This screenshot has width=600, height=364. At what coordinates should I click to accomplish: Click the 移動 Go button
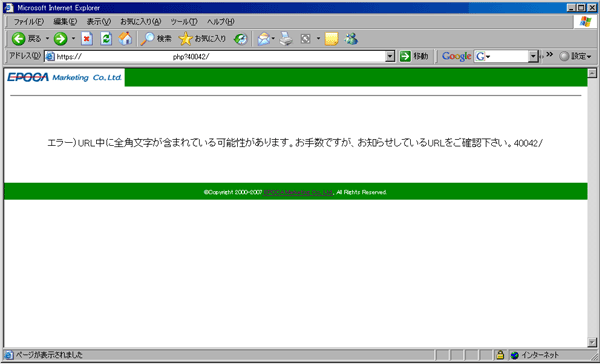[x=414, y=57]
